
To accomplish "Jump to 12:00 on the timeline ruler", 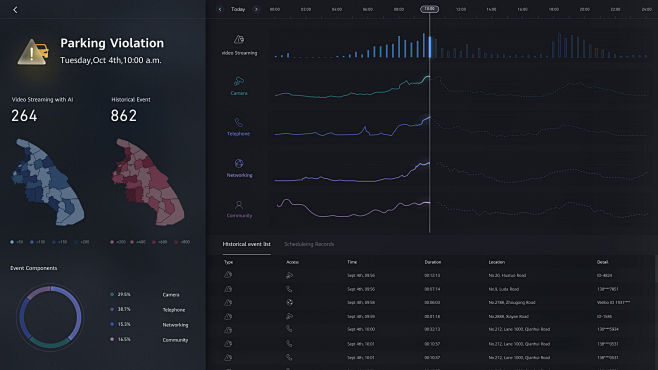I will (461, 9).
